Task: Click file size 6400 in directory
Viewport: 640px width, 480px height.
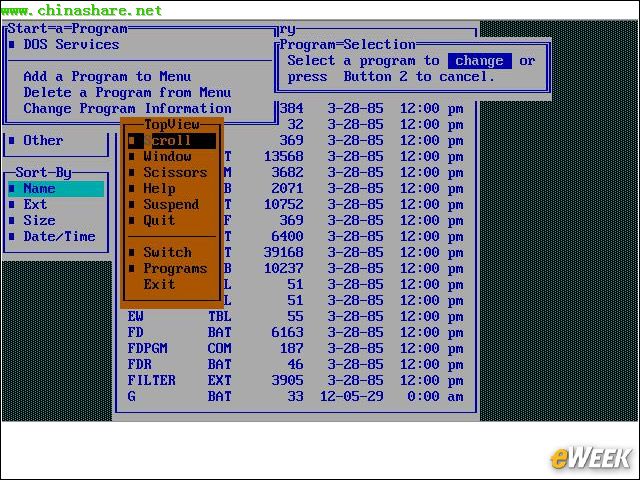Action: [288, 236]
